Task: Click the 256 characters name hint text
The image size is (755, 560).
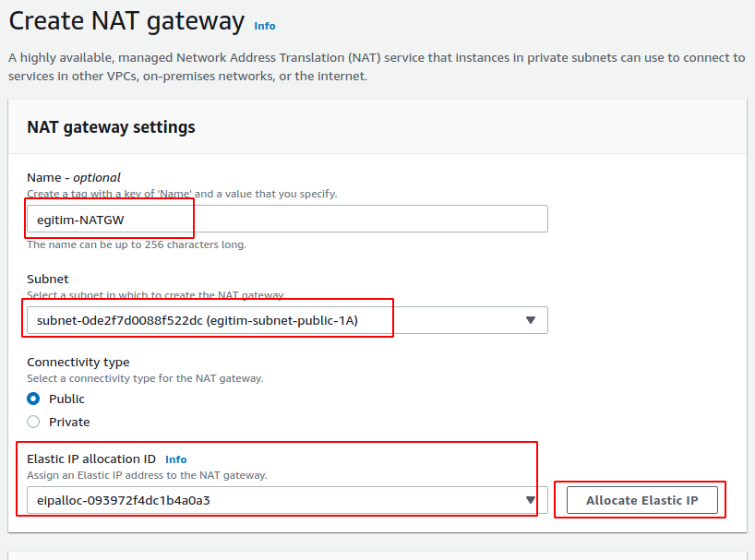Action: 137,244
